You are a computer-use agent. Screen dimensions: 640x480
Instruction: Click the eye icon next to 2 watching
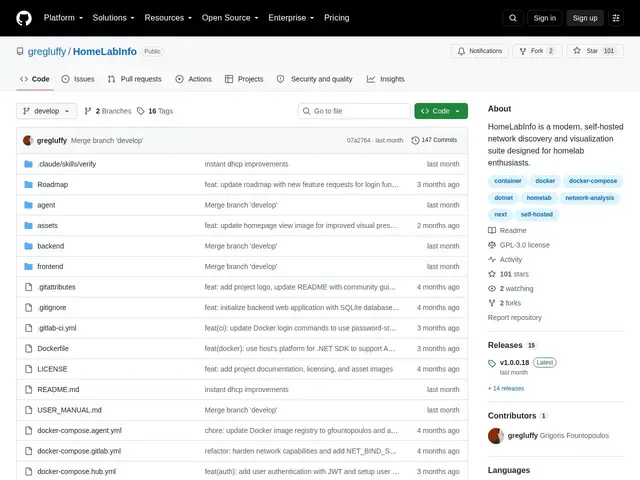[x=492, y=289]
